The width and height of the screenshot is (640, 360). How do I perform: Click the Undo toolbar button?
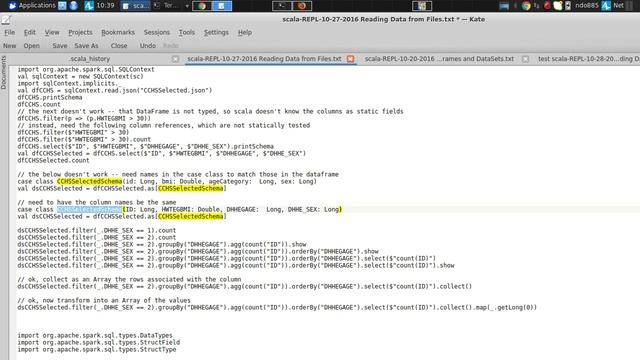(x=147, y=46)
